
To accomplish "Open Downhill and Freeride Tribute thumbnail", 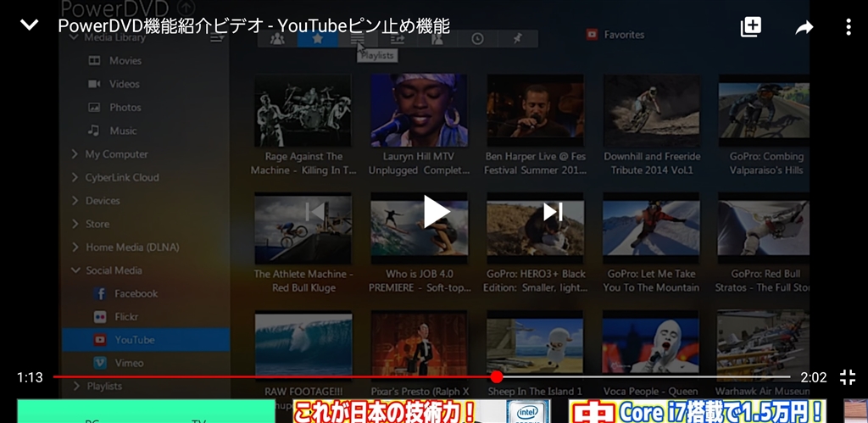I will pos(652,111).
